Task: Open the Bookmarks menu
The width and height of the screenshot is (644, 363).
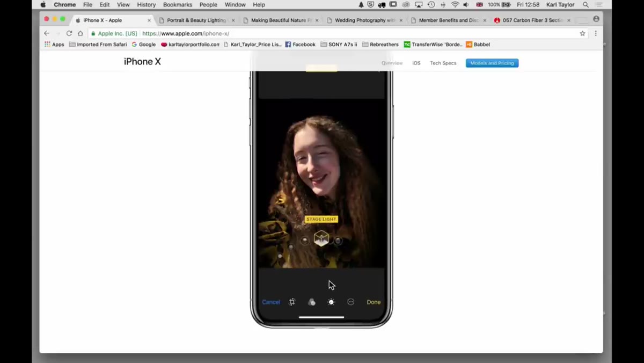Action: coord(177,5)
